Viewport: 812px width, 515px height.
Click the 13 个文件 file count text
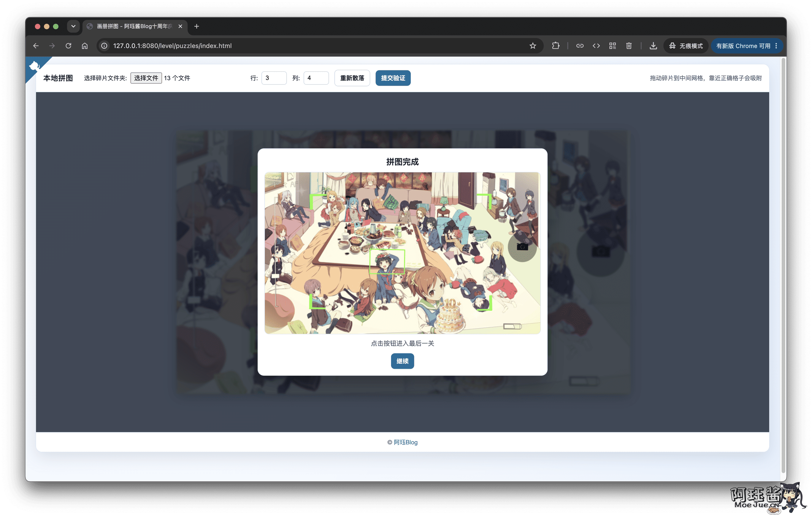tap(177, 78)
